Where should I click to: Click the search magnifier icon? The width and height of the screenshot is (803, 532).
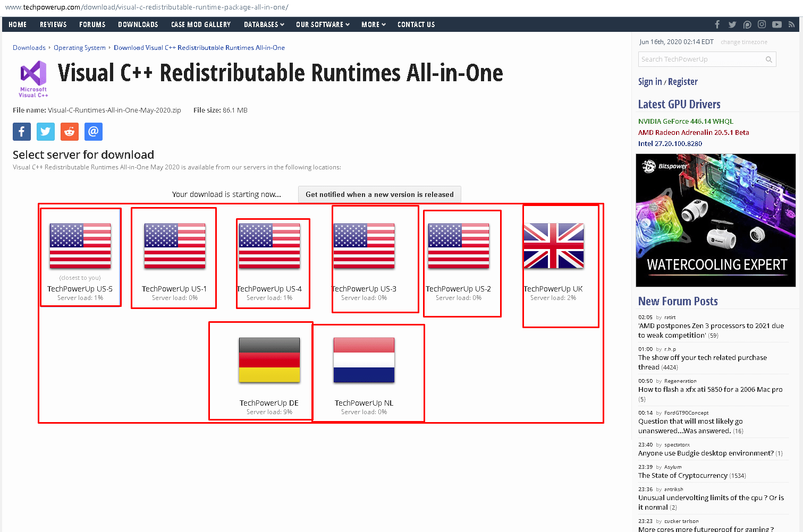[x=768, y=59]
